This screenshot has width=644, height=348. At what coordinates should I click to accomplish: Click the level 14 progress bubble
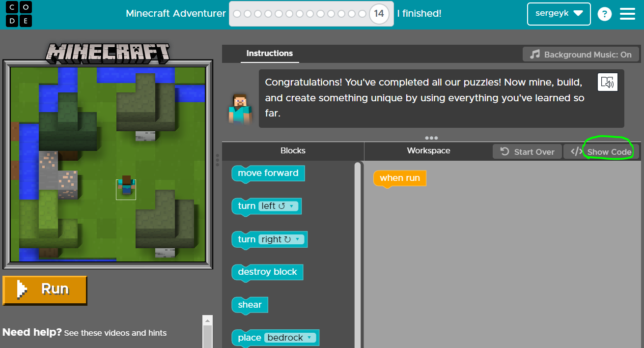[x=379, y=14]
